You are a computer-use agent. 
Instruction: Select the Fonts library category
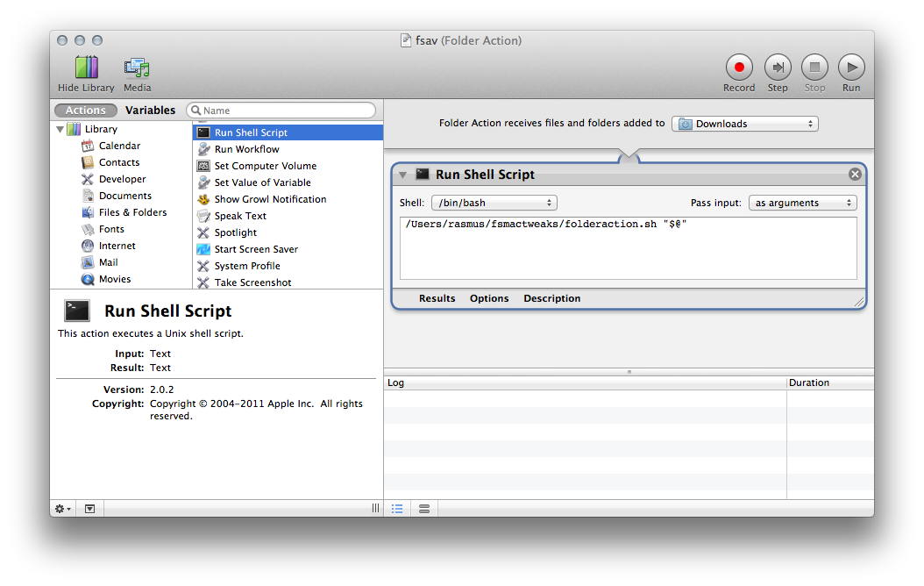111,229
